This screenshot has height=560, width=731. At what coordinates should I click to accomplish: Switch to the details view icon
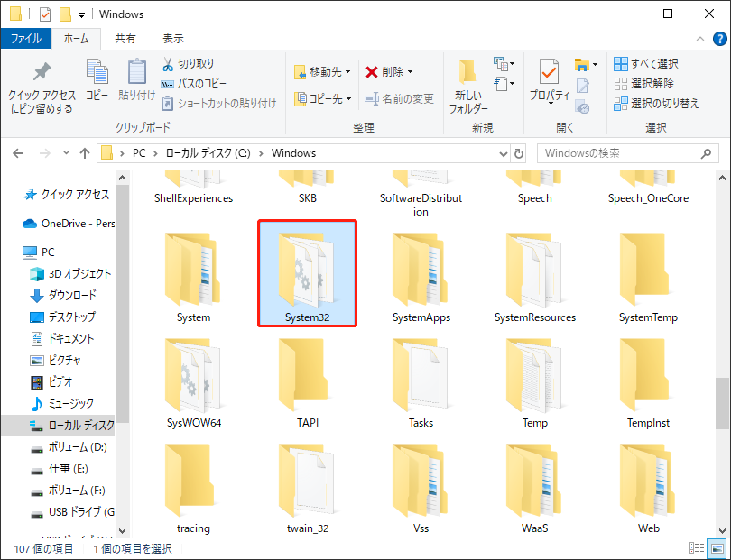[x=697, y=548]
